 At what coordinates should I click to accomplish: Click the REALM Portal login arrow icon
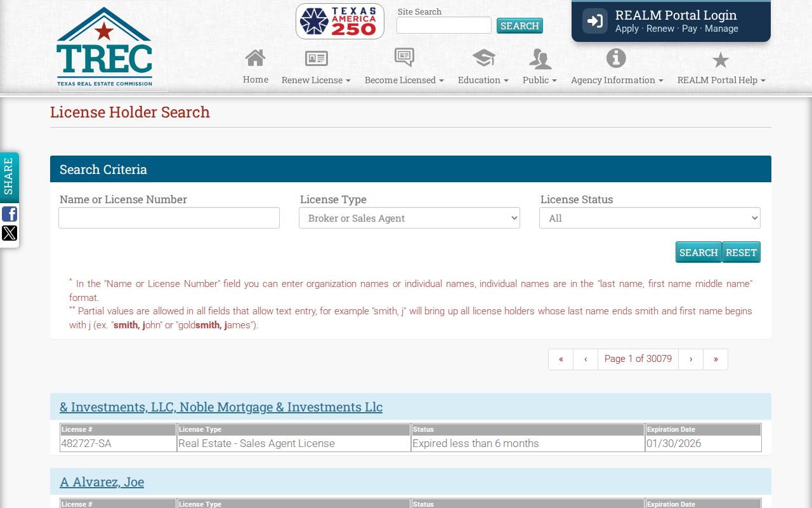(595, 21)
